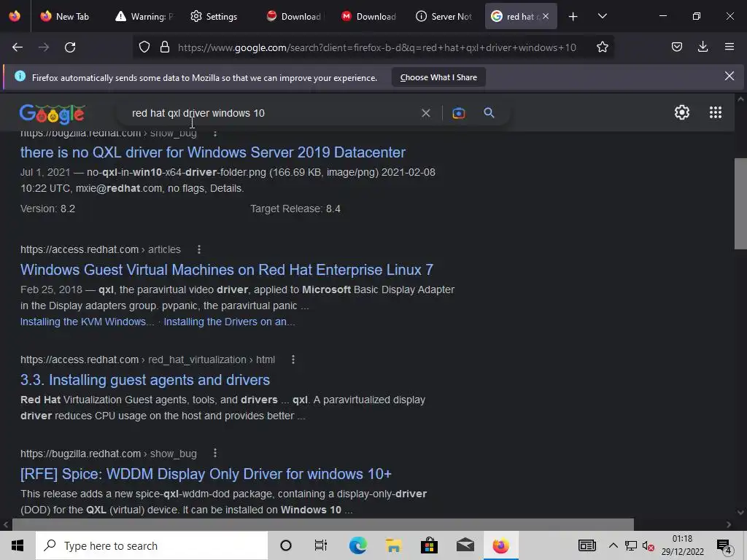Dismiss the Firefox data notification bar

(x=729, y=76)
